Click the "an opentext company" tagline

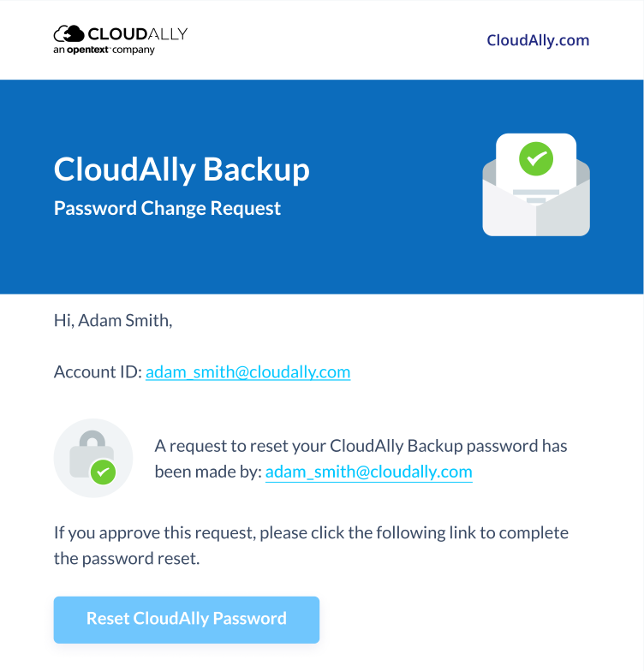coord(104,50)
